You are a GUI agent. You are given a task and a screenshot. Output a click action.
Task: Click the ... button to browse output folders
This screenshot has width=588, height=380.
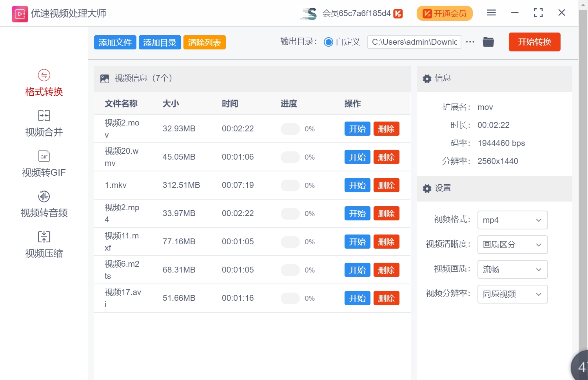[x=470, y=42]
